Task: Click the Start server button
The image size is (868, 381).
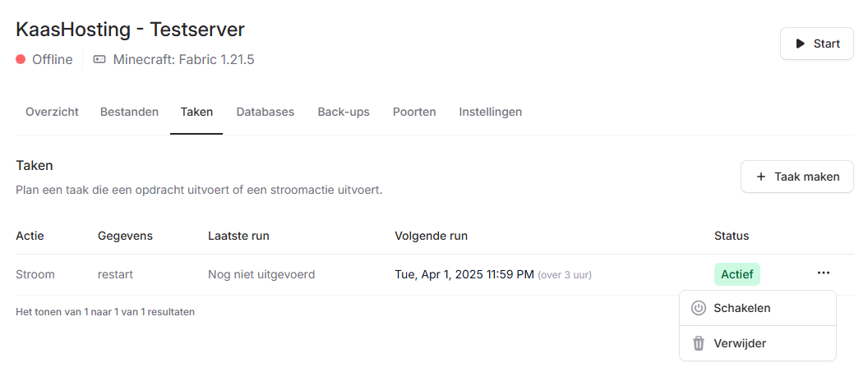Action: tap(817, 44)
